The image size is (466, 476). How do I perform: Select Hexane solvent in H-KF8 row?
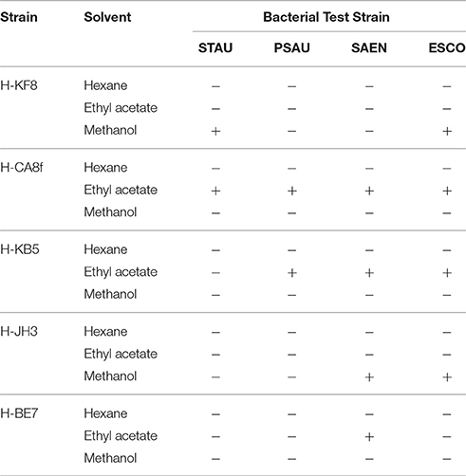tap(105, 85)
